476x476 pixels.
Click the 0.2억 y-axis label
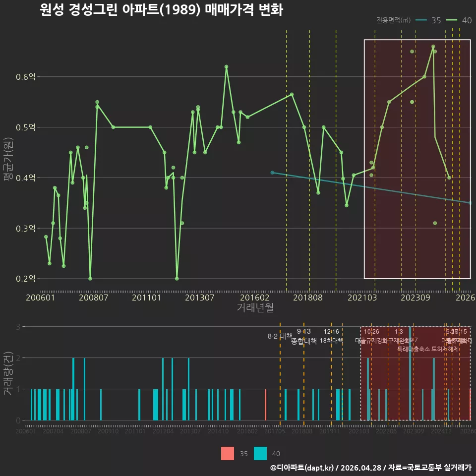pyautogui.click(x=25, y=279)
